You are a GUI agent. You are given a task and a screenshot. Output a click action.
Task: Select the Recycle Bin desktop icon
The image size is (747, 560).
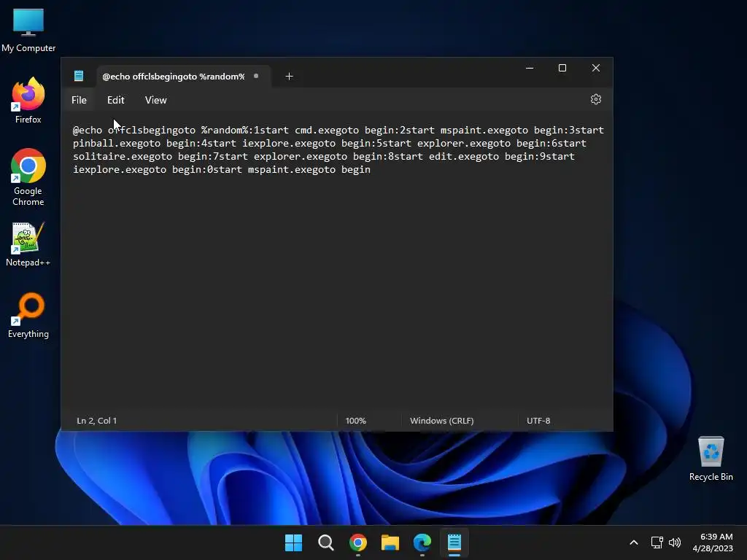point(711,459)
